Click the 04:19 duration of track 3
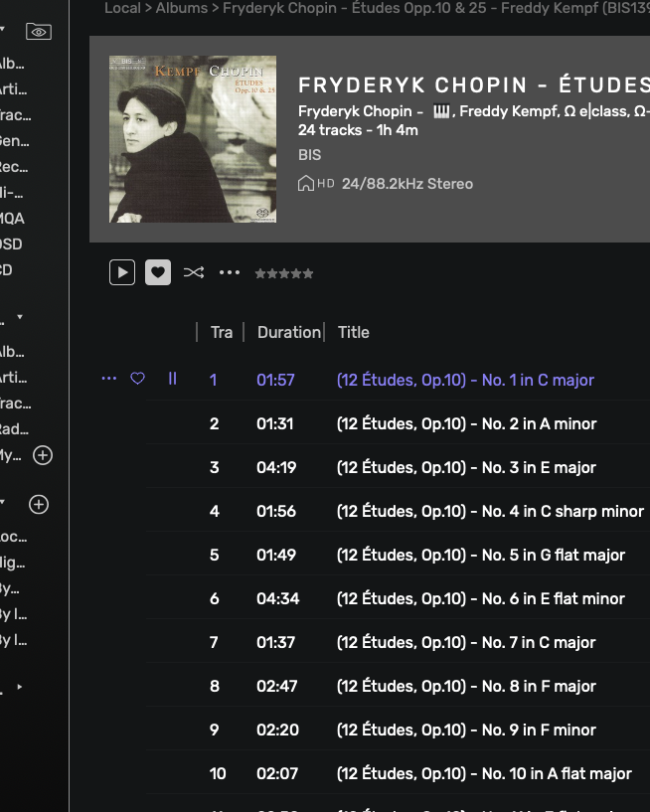The image size is (650, 812). (x=276, y=468)
